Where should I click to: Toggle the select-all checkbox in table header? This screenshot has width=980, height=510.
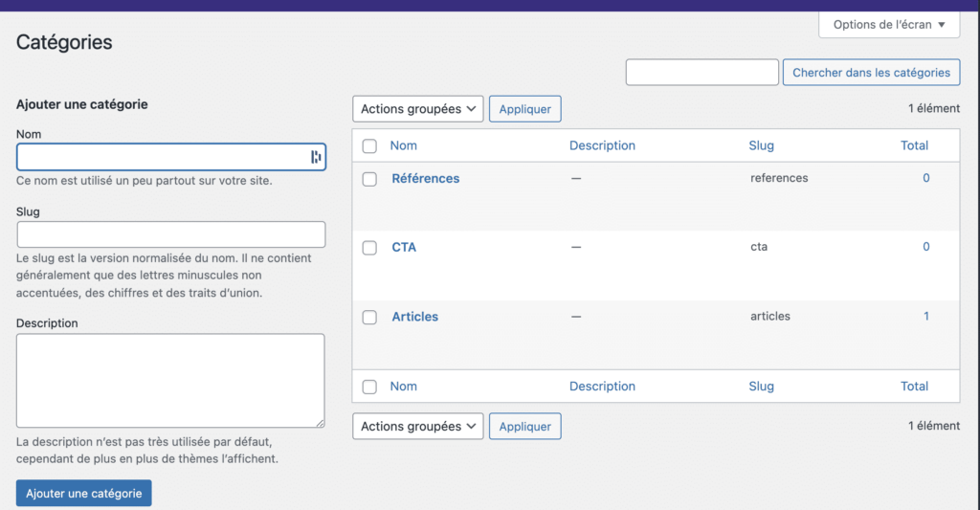pyautogui.click(x=369, y=146)
